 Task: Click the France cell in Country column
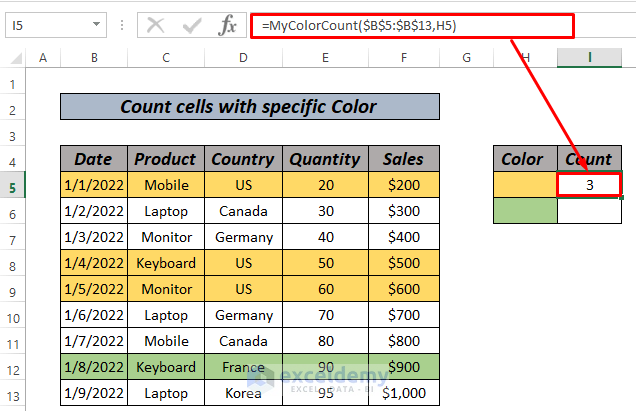coord(242,367)
